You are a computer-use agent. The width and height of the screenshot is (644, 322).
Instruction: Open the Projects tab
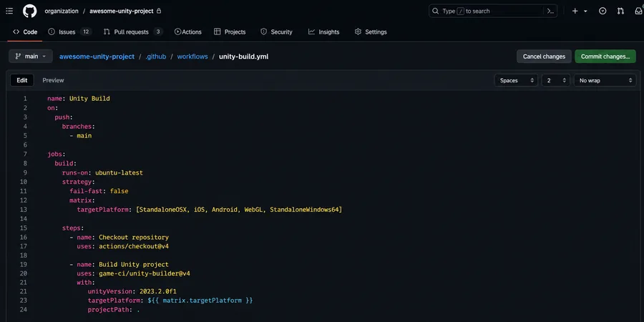coord(230,31)
